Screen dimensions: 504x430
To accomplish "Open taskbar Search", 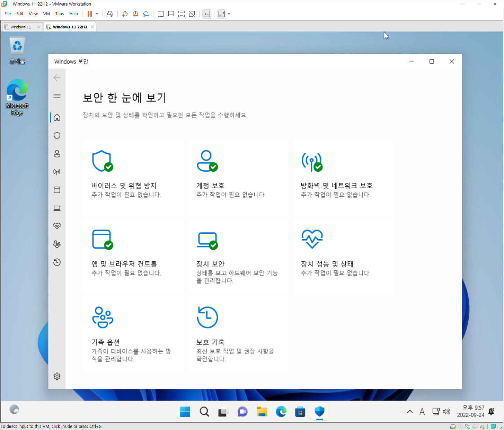I will point(204,412).
